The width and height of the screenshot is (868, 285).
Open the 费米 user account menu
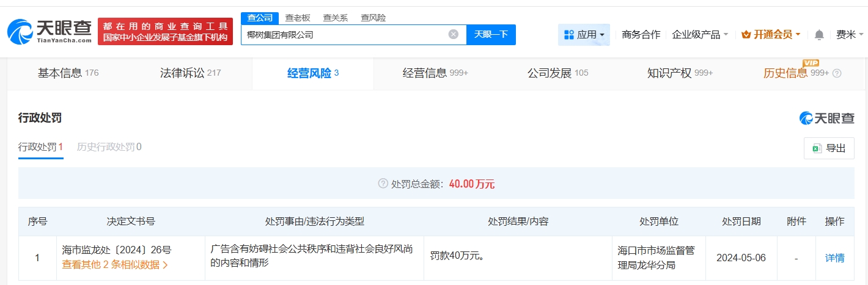tap(845, 35)
